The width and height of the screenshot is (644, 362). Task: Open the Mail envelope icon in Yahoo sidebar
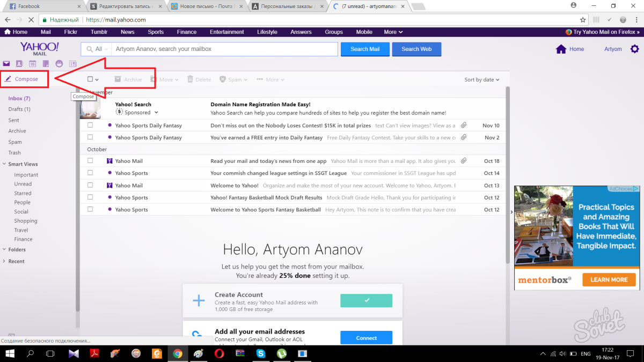coord(6,64)
